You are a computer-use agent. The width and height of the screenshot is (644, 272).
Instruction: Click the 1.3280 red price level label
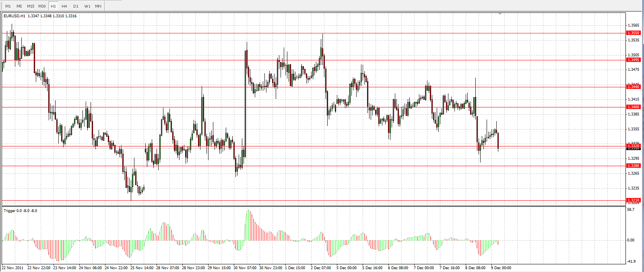(x=634, y=166)
